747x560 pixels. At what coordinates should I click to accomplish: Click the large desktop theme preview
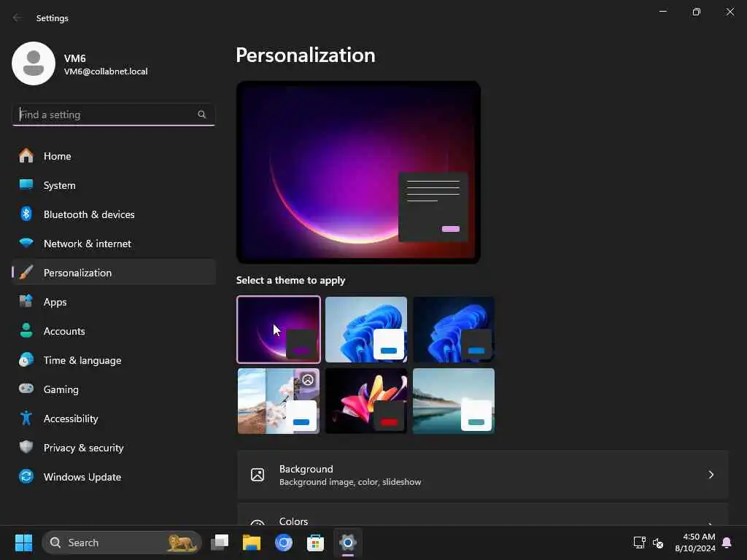point(358,172)
